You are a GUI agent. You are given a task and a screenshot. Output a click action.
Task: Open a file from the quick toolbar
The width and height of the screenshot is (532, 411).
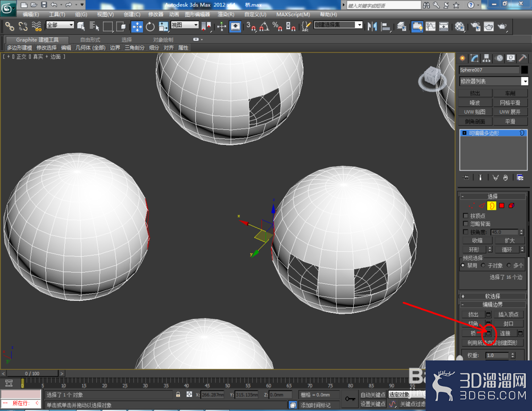click(34, 5)
